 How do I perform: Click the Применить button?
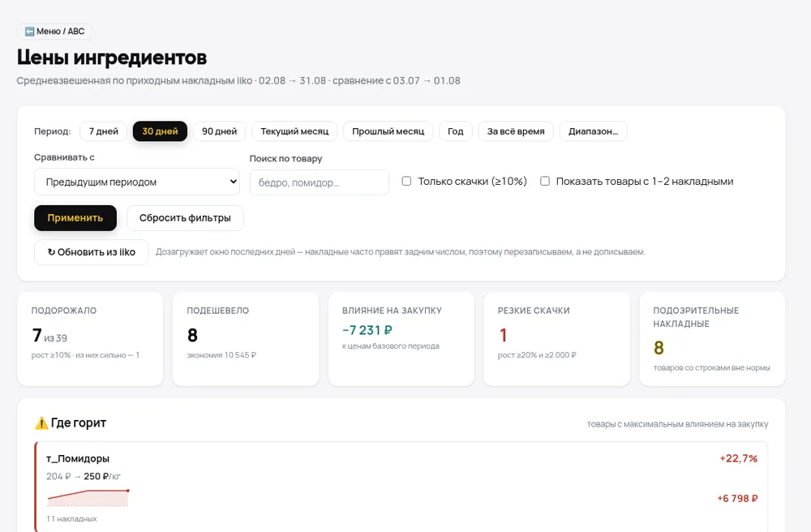[75, 218]
